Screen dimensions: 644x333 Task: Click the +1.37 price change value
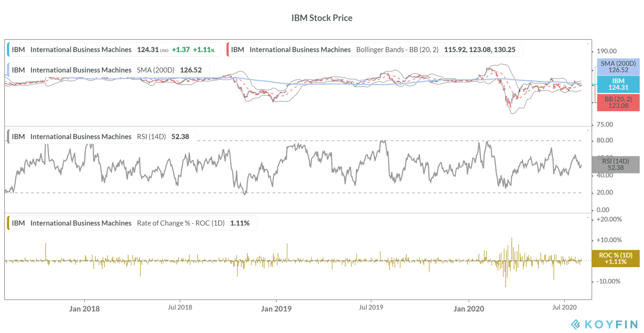point(181,50)
